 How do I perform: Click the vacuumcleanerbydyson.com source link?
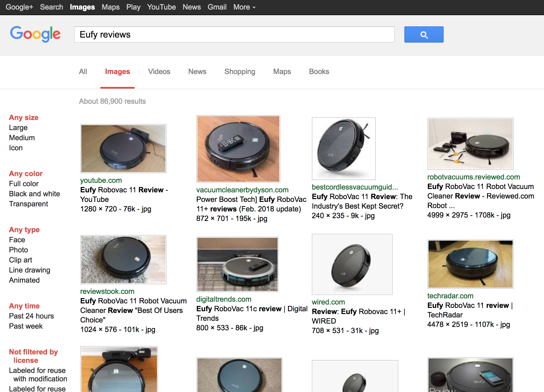tap(242, 190)
